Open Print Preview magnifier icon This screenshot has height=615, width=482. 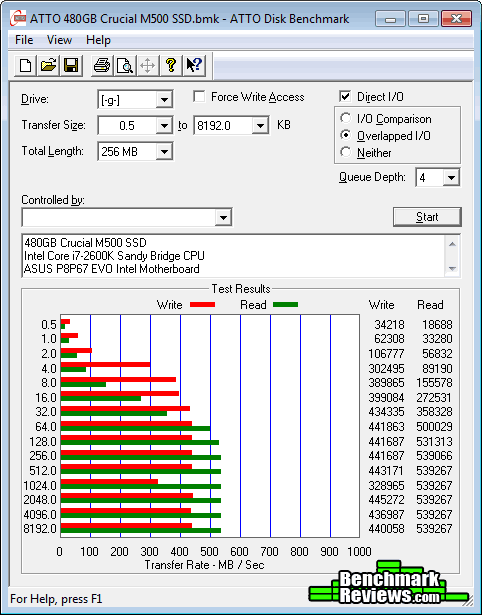(x=125, y=65)
